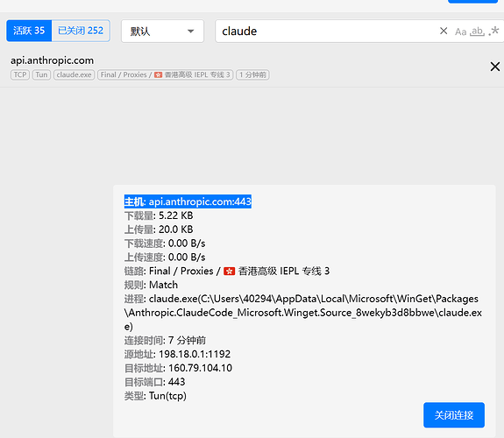
Task: Clear the search text with X icon
Action: click(444, 31)
